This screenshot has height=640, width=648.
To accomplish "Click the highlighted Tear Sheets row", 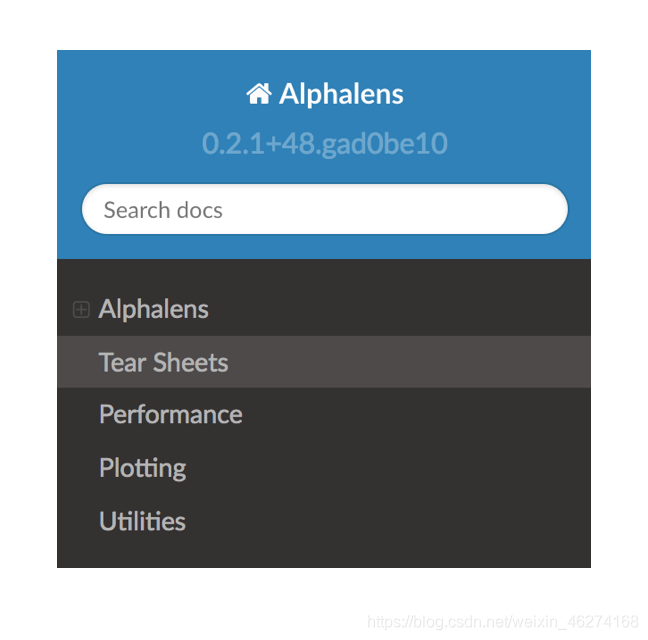I will pos(323,362).
